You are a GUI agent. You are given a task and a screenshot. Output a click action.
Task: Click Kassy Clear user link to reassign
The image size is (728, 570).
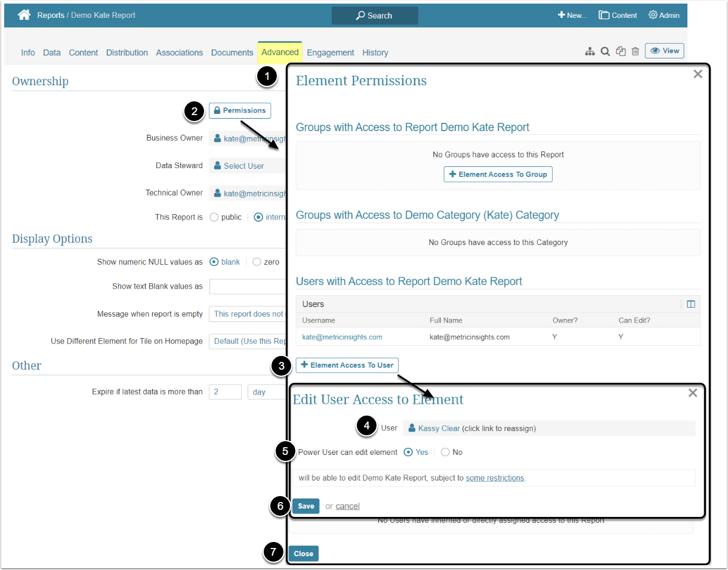[x=439, y=428]
